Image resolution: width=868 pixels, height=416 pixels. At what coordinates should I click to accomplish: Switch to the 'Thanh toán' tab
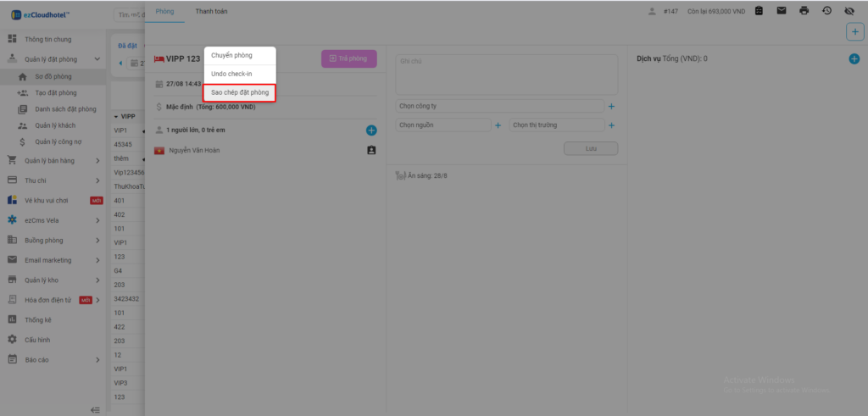click(211, 10)
